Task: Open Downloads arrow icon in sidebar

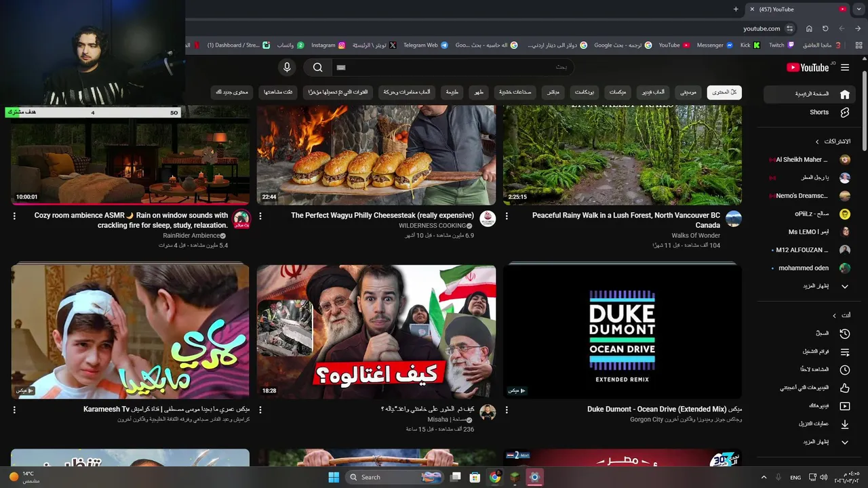Action: pyautogui.click(x=844, y=424)
